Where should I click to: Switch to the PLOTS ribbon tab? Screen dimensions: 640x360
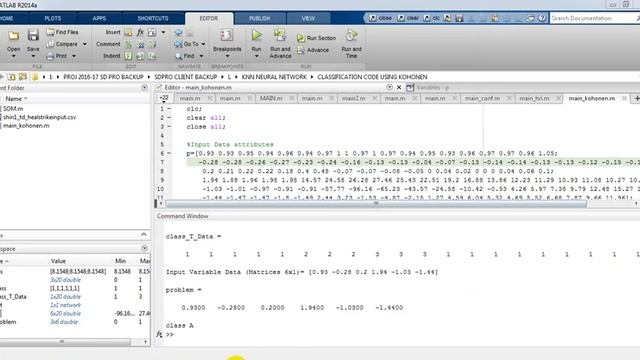click(x=53, y=18)
